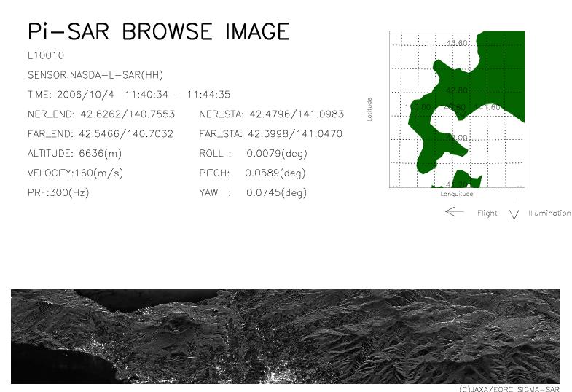This screenshot has height=392, width=572.
Task: Click the YAW 0.0745(deg) value
Action: [253, 192]
